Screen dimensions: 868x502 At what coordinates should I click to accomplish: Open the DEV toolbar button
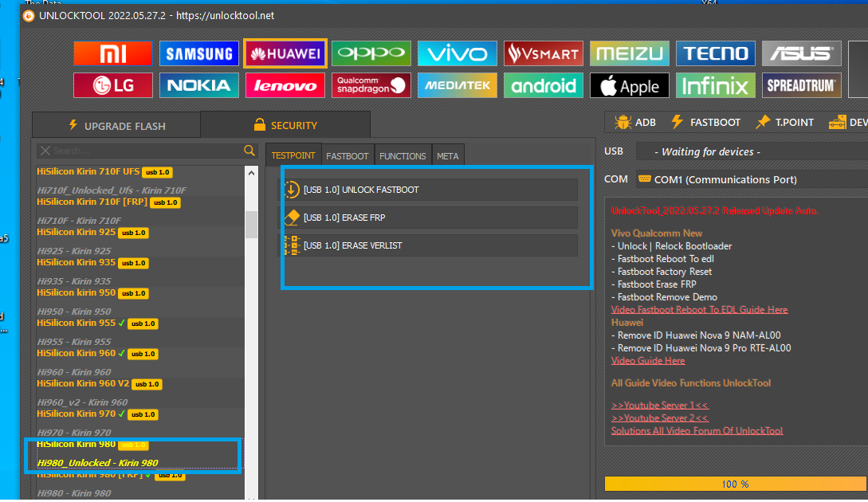(x=848, y=123)
